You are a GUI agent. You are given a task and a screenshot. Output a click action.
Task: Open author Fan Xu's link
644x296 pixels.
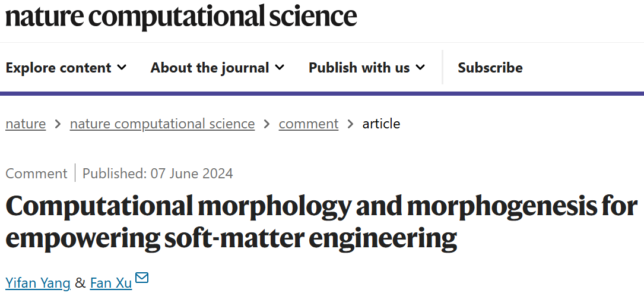[111, 284]
